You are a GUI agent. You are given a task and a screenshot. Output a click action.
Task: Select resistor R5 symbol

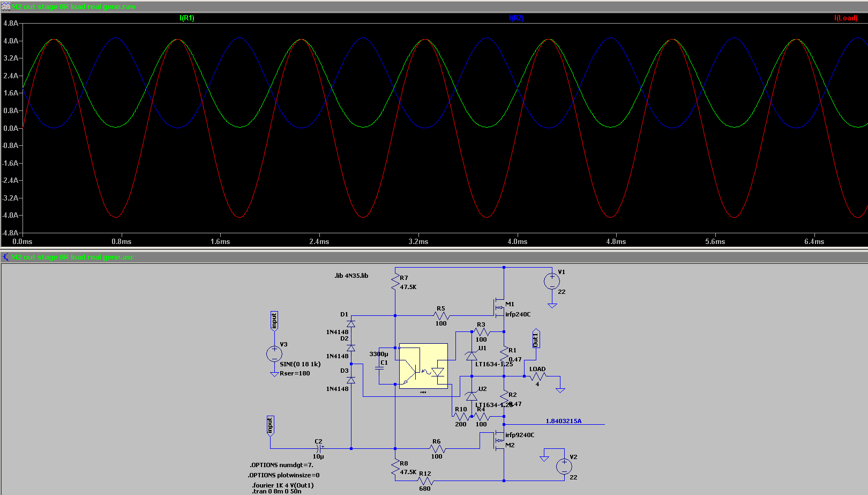point(442,316)
